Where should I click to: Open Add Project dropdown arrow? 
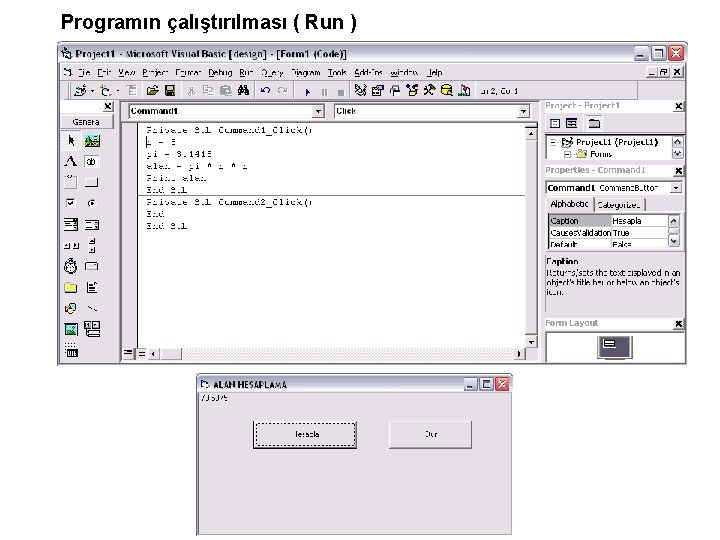coord(92,91)
